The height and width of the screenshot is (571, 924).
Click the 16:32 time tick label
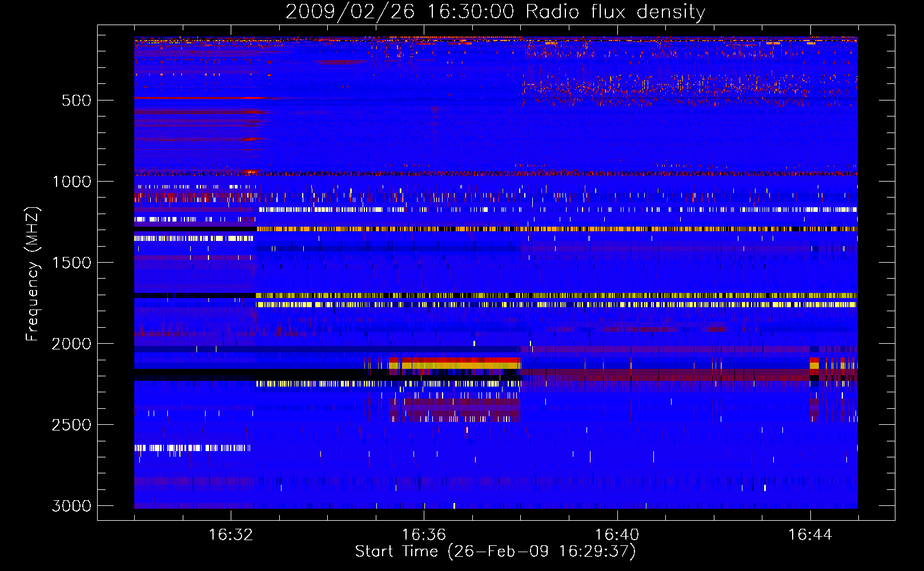coord(231,535)
